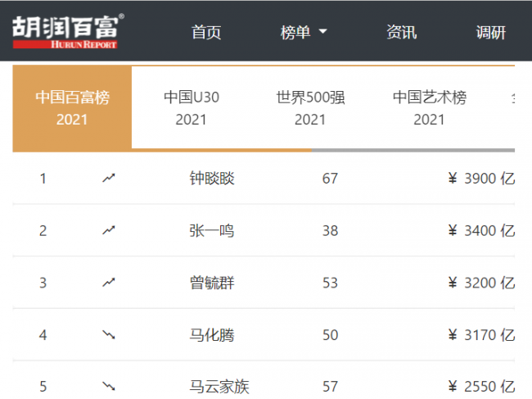Expand the 榜单 dropdown menu
This screenshot has height=399, width=532.
point(304,33)
